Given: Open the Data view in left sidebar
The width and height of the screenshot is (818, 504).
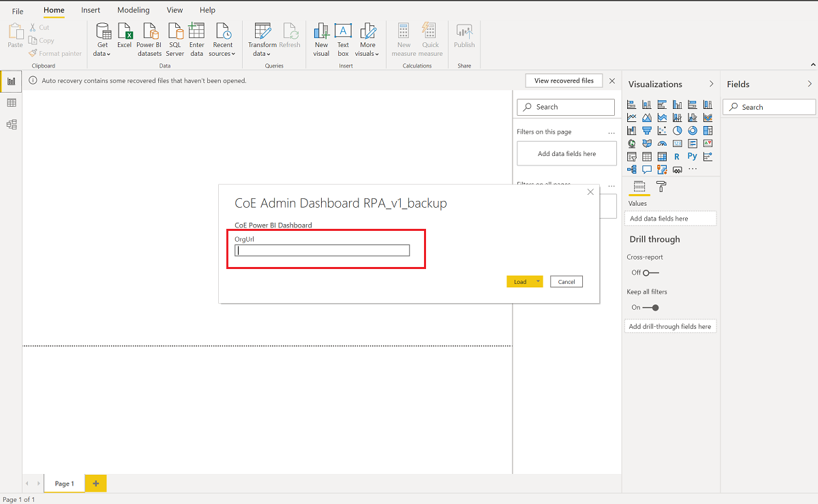Looking at the screenshot, I should pos(11,103).
